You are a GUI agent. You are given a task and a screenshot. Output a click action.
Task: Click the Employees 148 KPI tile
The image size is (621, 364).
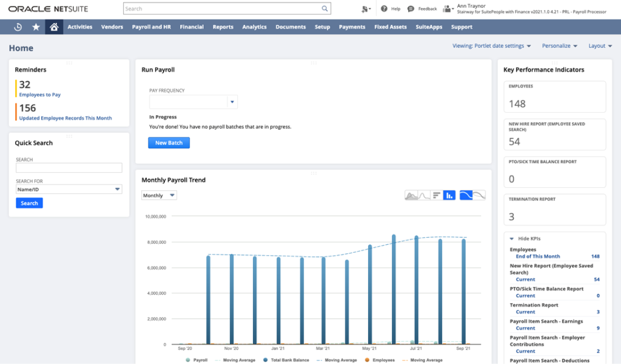(554, 97)
